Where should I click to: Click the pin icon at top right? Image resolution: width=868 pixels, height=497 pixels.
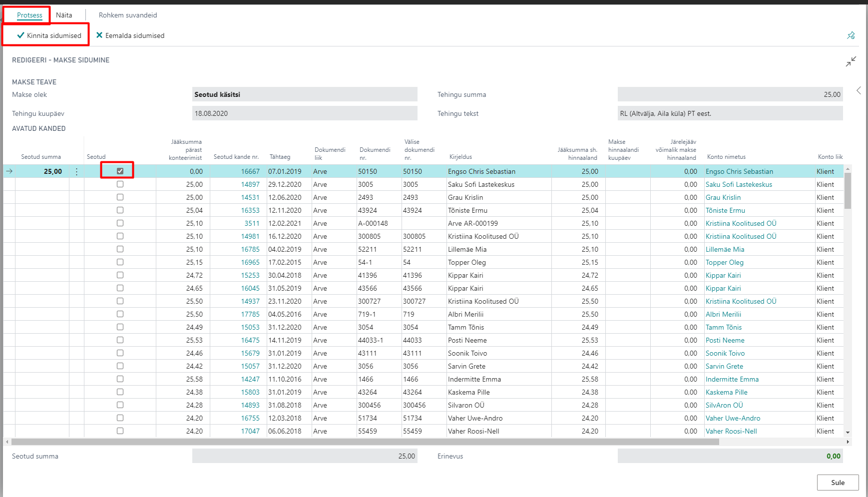pos(851,35)
